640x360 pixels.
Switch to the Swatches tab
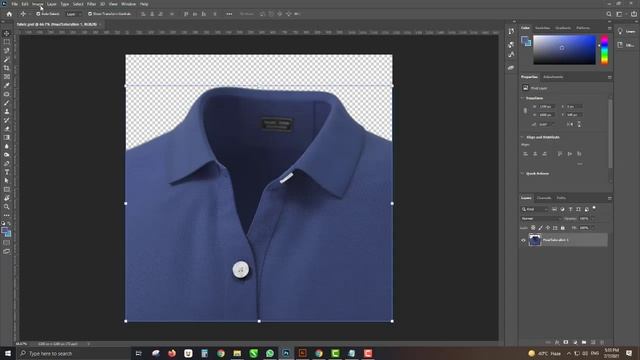pos(542,28)
